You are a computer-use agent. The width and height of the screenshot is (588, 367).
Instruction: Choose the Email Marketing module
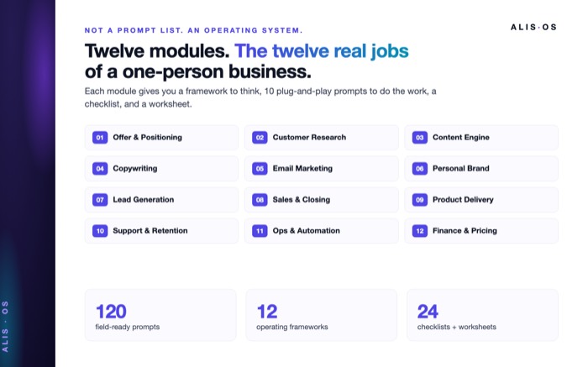pos(322,169)
